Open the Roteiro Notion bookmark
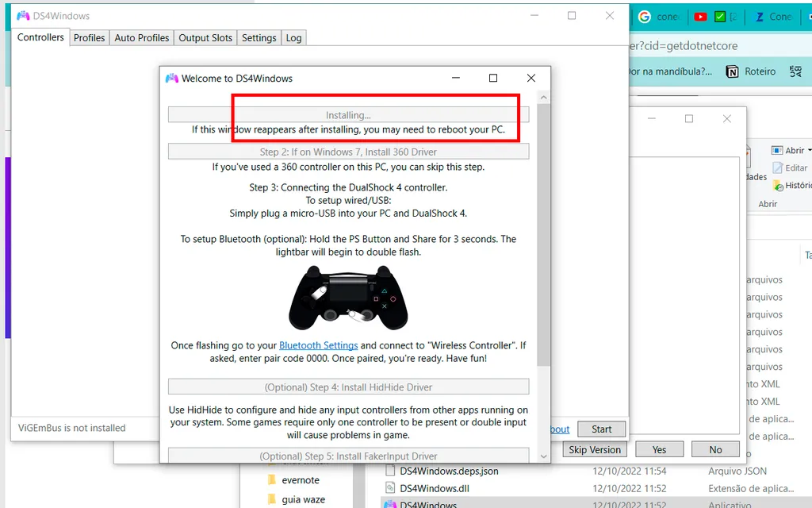812x508 pixels. click(751, 71)
